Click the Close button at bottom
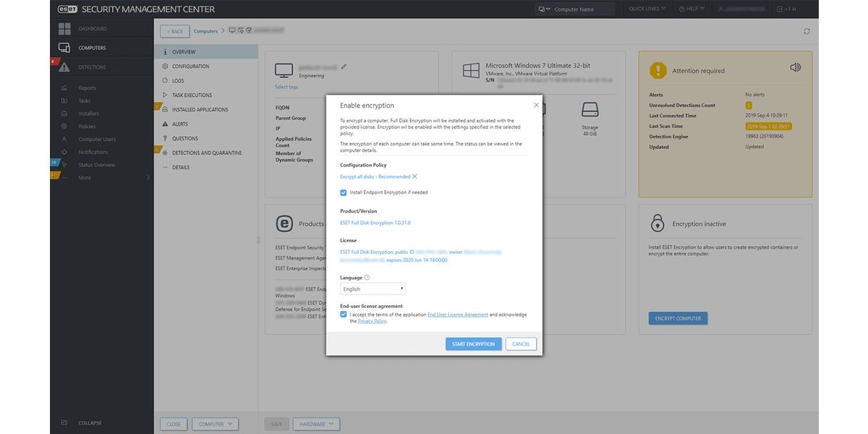 click(174, 425)
